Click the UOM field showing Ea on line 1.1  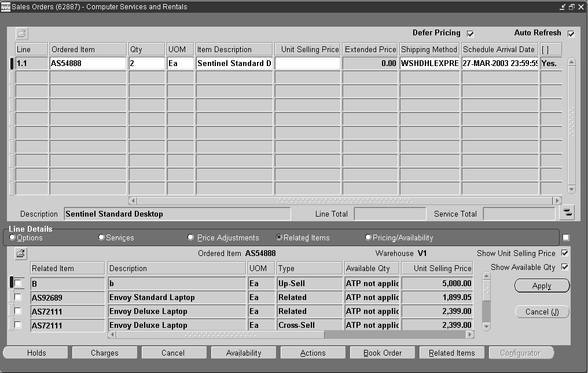point(181,63)
